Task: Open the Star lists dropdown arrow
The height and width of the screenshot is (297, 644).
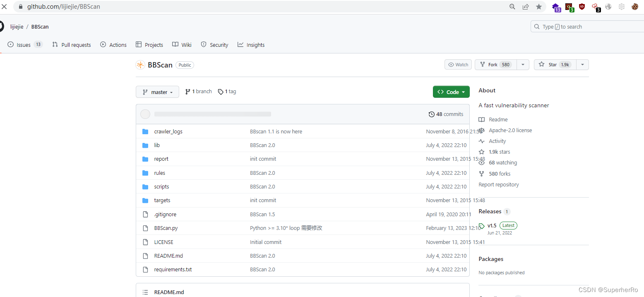Action: pos(583,65)
